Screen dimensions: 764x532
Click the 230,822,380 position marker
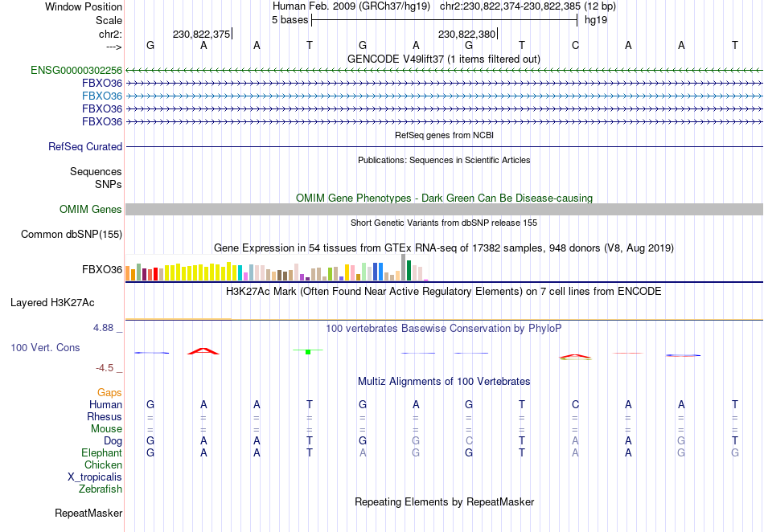[x=468, y=34]
